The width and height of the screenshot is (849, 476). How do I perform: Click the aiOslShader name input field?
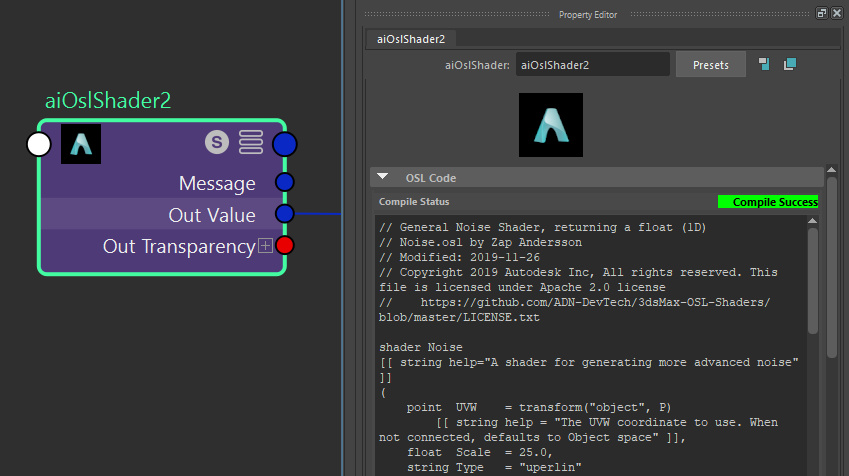[x=592, y=64]
